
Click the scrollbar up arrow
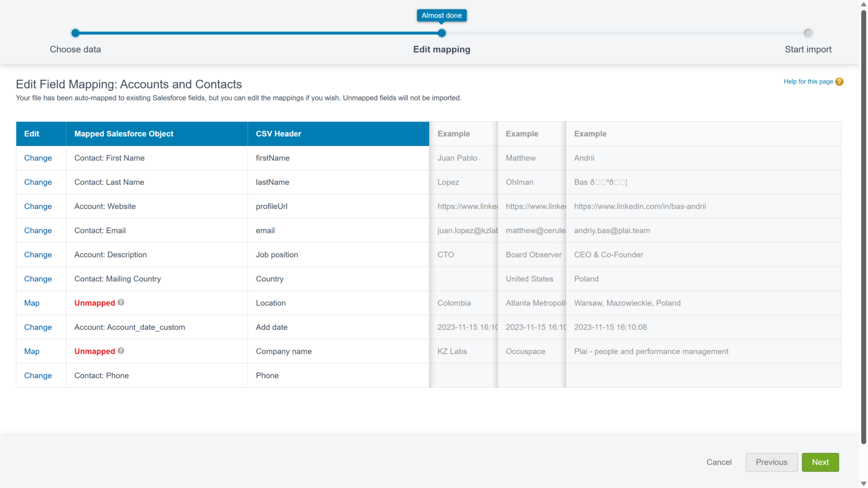(863, 4)
